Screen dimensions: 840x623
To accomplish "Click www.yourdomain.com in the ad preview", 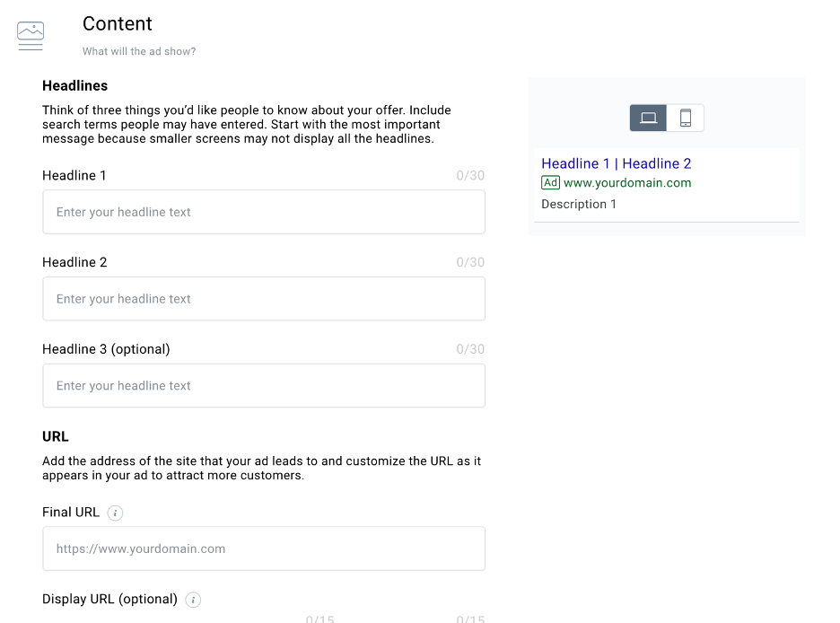I will point(627,182).
